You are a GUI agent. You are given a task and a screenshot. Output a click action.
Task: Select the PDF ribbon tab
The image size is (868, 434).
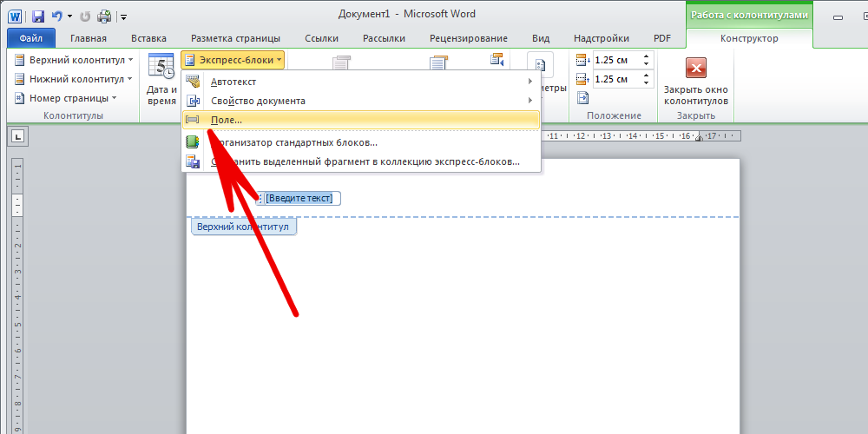661,38
